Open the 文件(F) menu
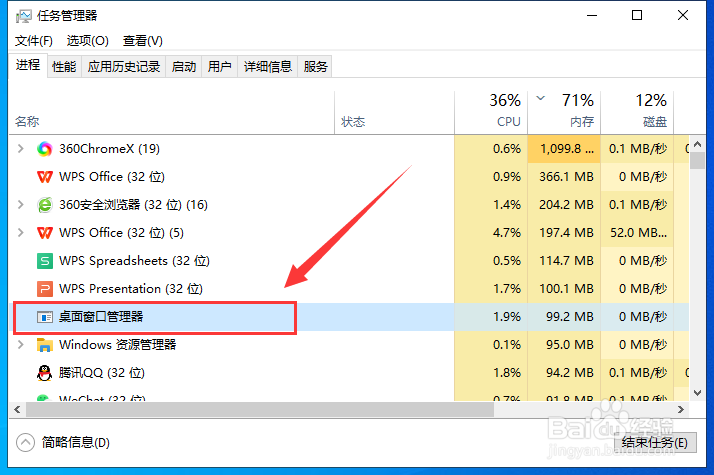 pyautogui.click(x=34, y=41)
